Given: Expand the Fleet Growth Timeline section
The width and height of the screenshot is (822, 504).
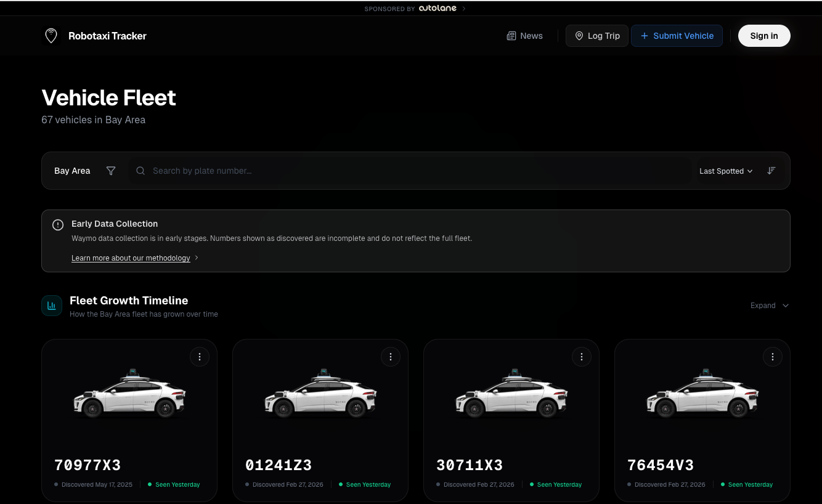Looking at the screenshot, I should point(769,306).
